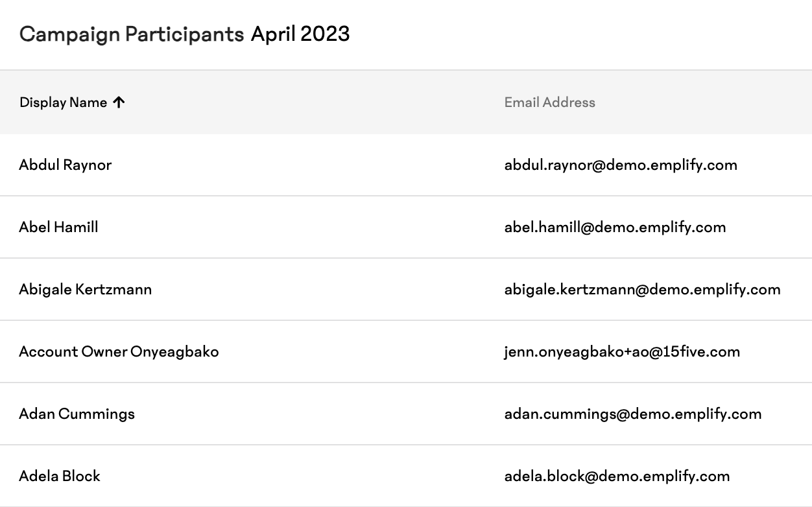Select the Account Owner Onyeagbako name cell

(119, 351)
